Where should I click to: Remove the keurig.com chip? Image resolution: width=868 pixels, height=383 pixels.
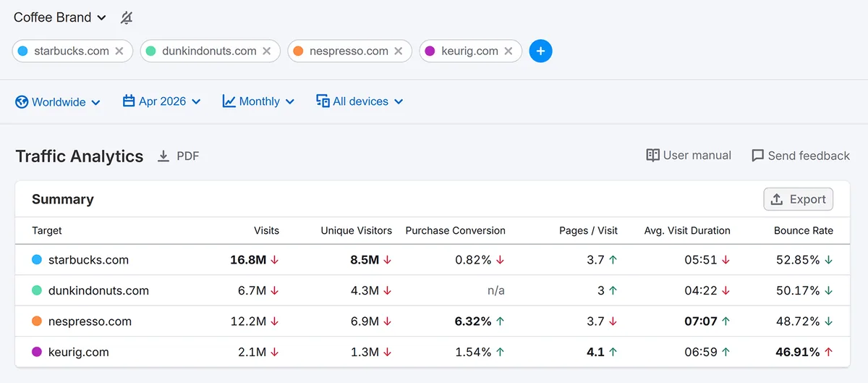[x=509, y=51]
